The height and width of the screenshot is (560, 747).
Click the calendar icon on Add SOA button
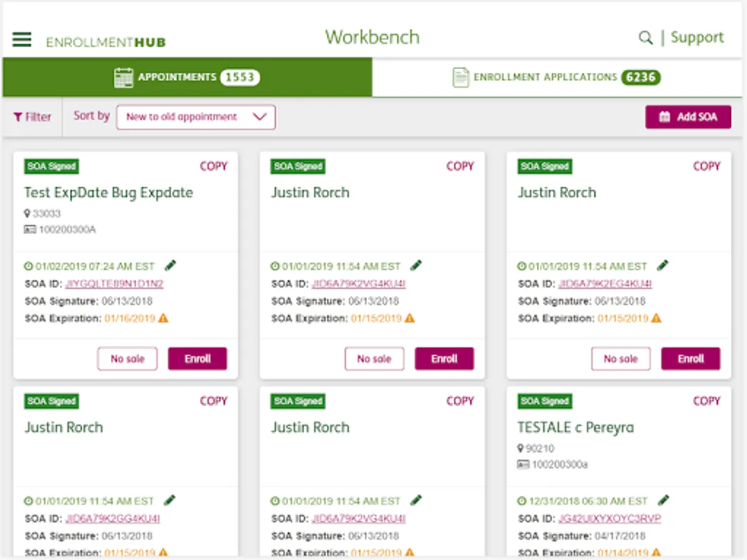pos(665,117)
